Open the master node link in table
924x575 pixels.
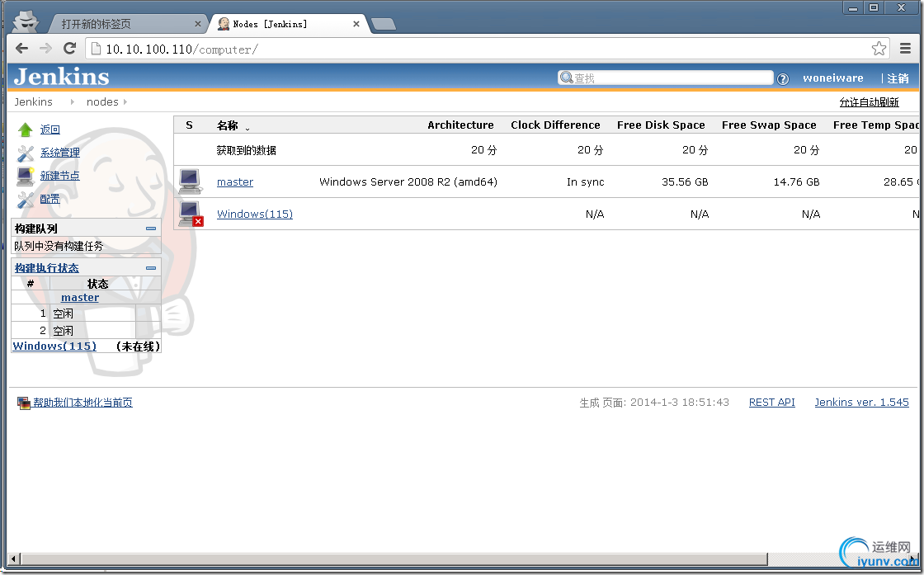[235, 182]
